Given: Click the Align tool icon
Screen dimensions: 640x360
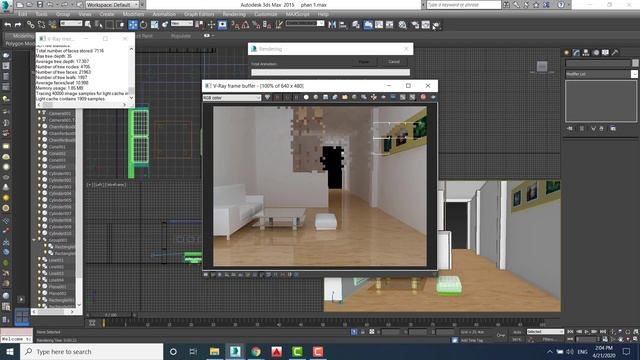Looking at the screenshot, I should coord(343,25).
